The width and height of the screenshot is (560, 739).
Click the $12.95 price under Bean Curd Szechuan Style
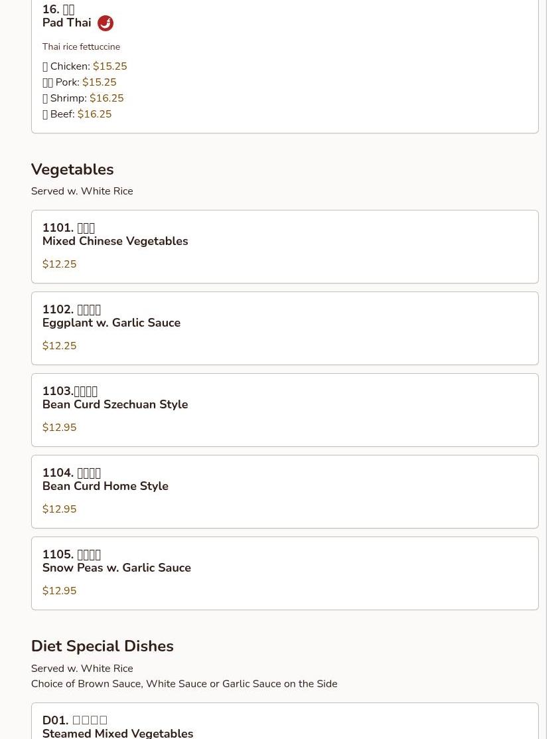pyautogui.click(x=59, y=428)
